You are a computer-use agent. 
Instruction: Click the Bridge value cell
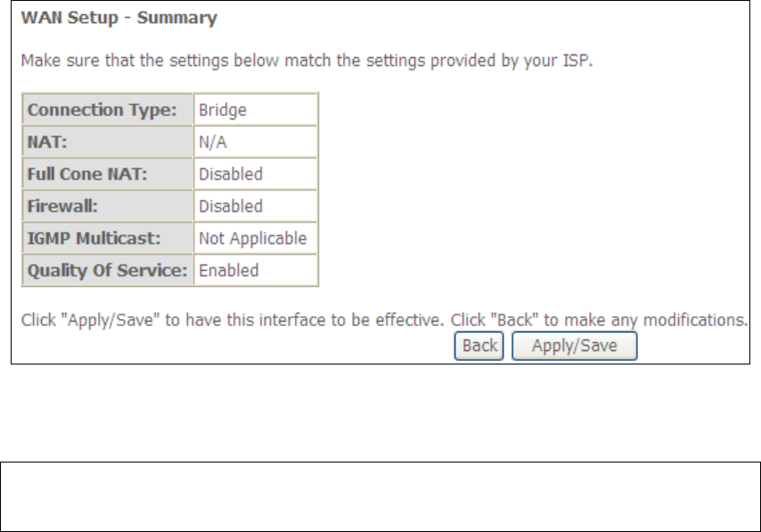[255, 110]
